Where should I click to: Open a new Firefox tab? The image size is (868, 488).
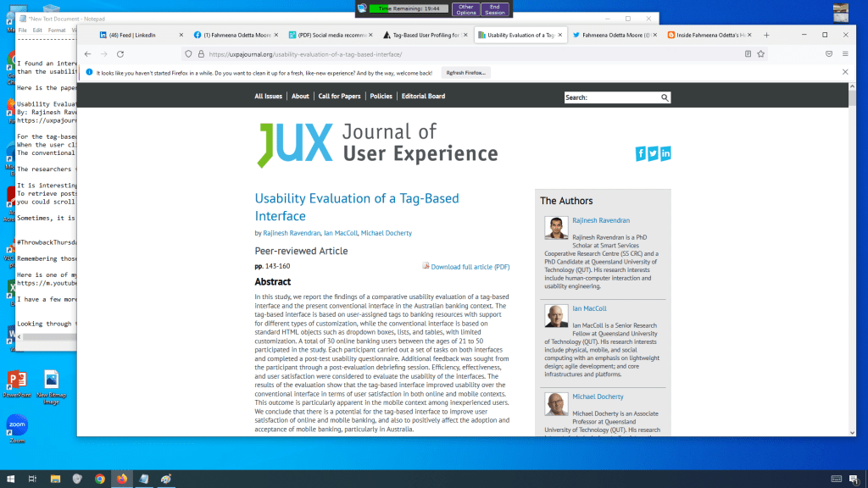766,35
